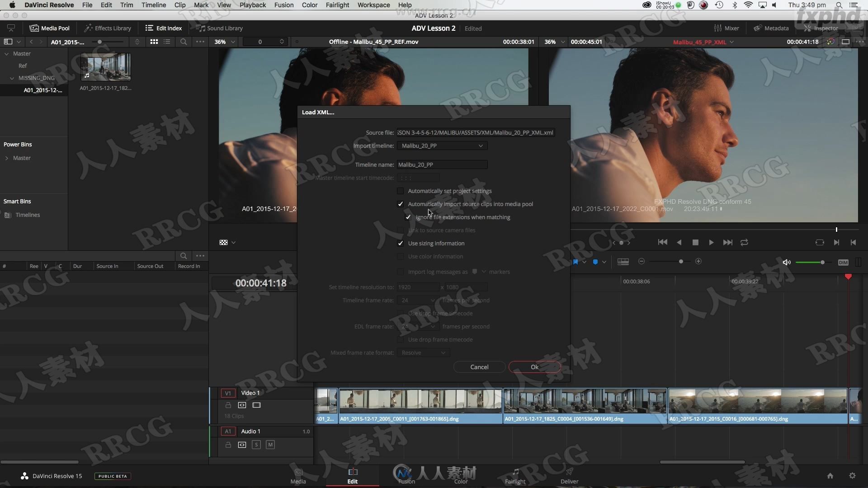The width and height of the screenshot is (868, 488).
Task: Open the Media Pool panel
Action: pos(50,28)
